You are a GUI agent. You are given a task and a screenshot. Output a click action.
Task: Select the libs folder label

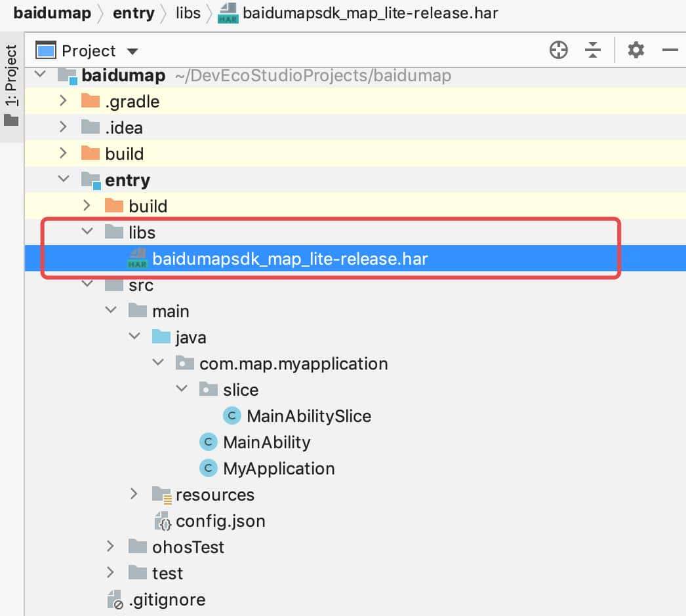[x=142, y=233]
